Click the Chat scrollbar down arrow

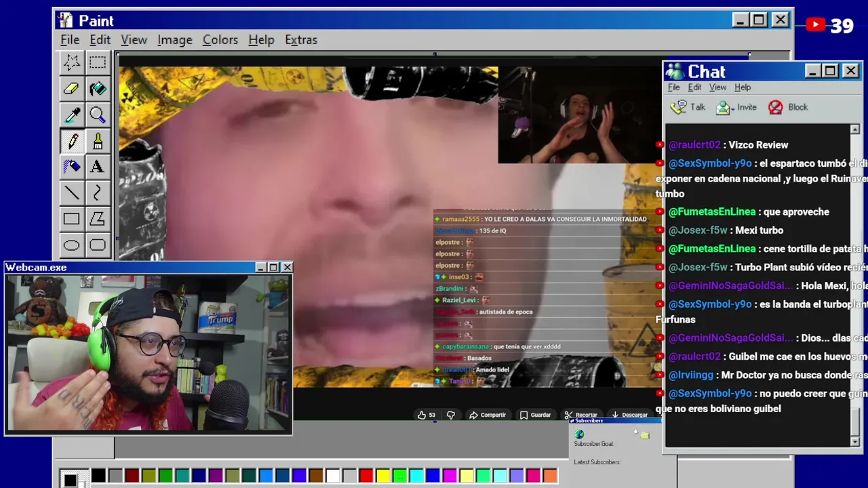click(854, 441)
